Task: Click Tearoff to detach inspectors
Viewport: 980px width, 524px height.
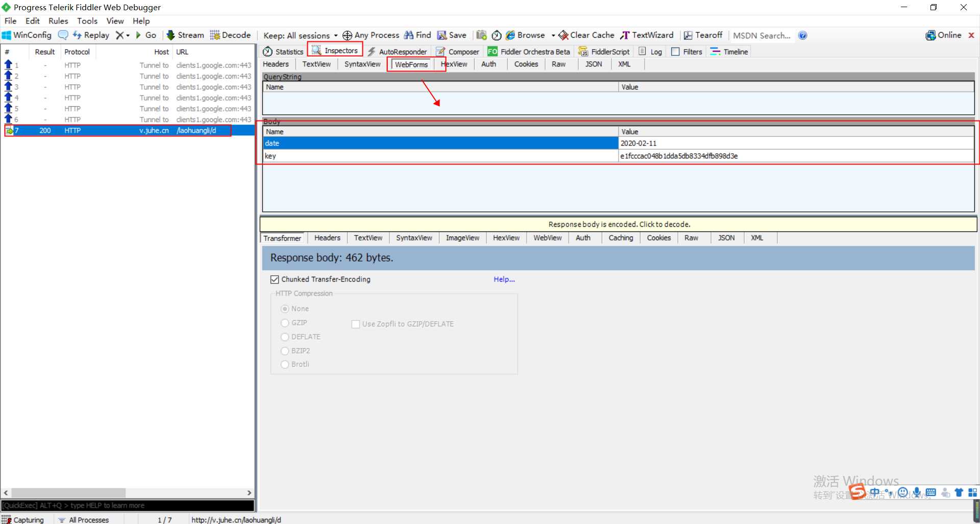Action: [703, 35]
